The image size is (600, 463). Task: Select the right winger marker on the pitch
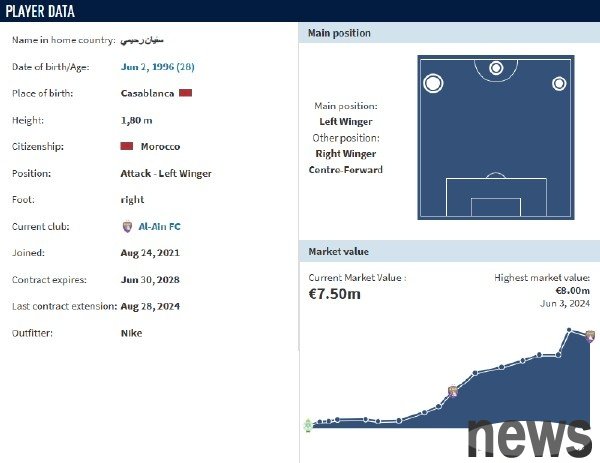pos(559,83)
